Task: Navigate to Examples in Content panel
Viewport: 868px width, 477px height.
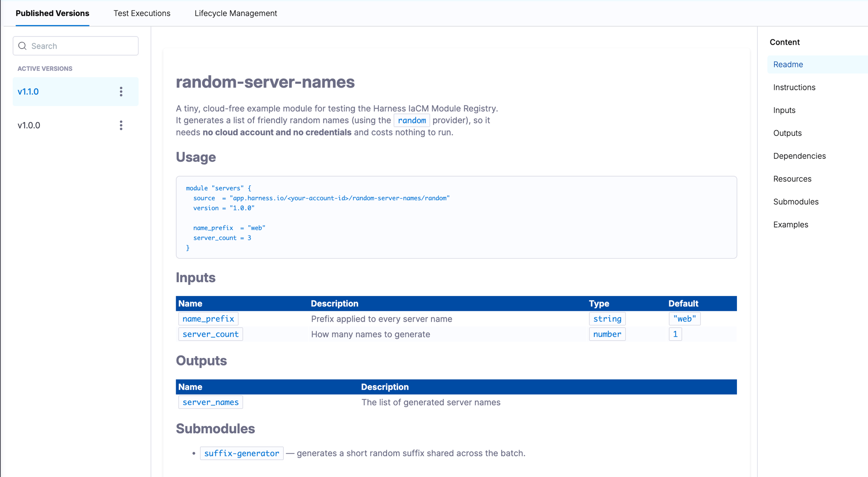Action: click(791, 225)
